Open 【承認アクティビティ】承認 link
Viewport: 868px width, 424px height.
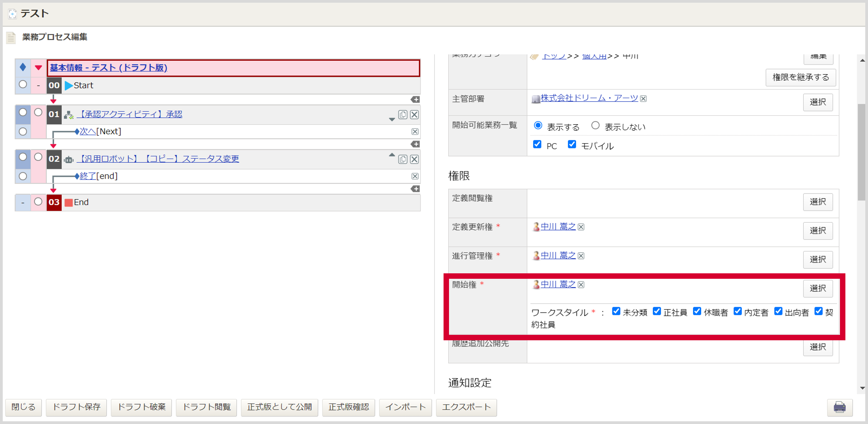click(x=129, y=114)
